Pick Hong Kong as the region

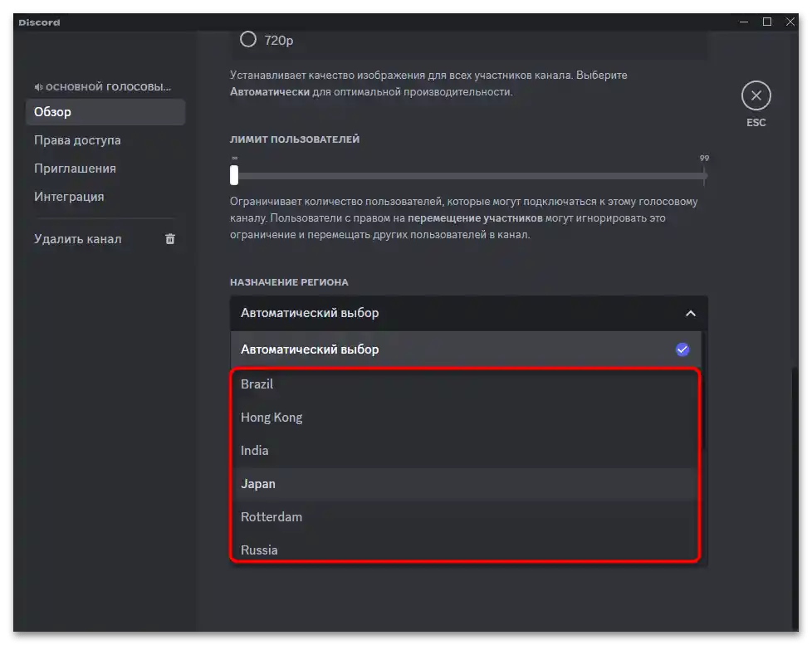[x=271, y=418]
